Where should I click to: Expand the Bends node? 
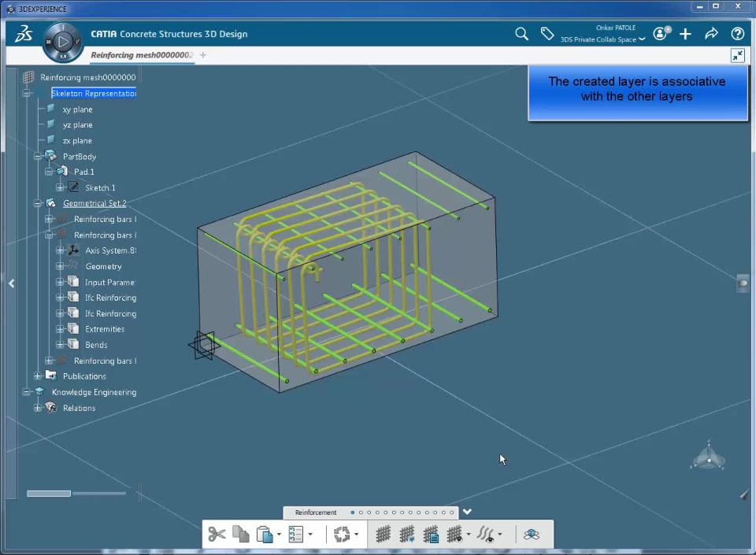pyautogui.click(x=60, y=345)
